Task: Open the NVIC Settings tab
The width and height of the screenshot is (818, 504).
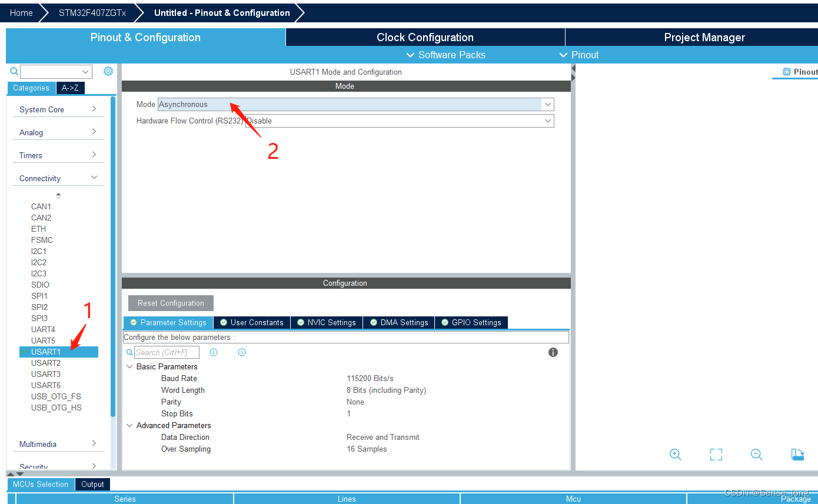Action: [x=327, y=322]
